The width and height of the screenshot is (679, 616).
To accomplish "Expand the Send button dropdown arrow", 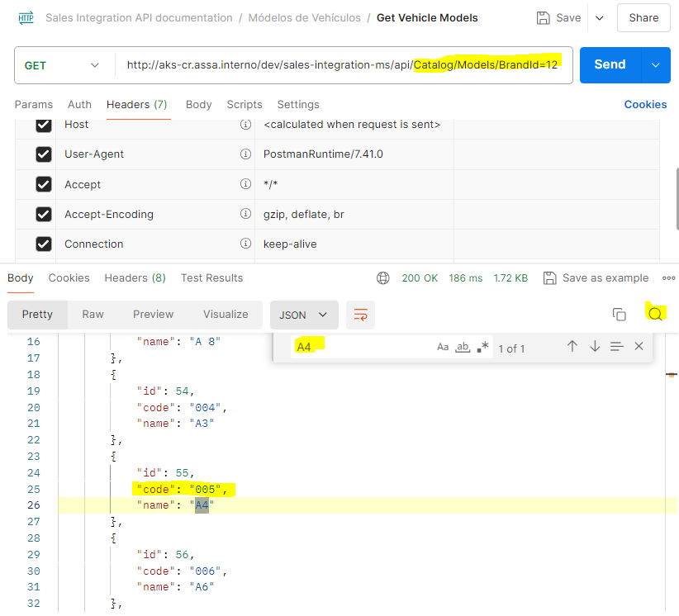I will tap(656, 65).
